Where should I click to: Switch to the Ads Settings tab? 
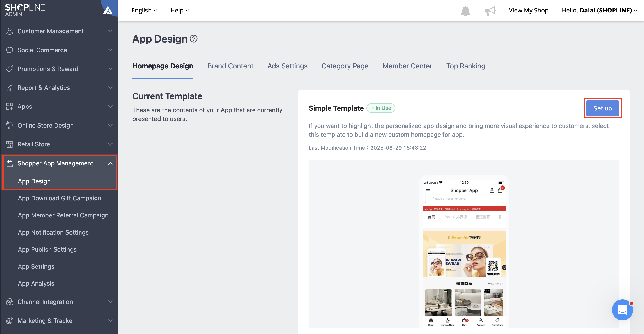pyautogui.click(x=287, y=66)
